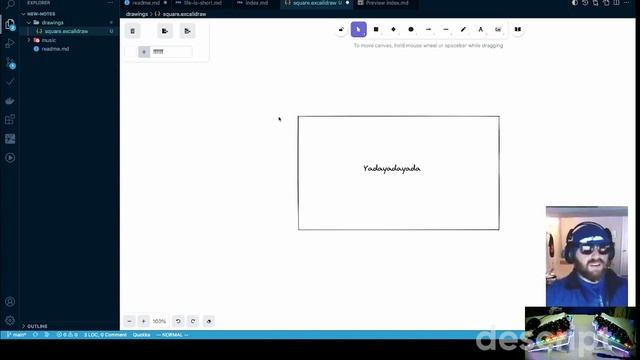Click the second export arrow icon

click(187, 31)
